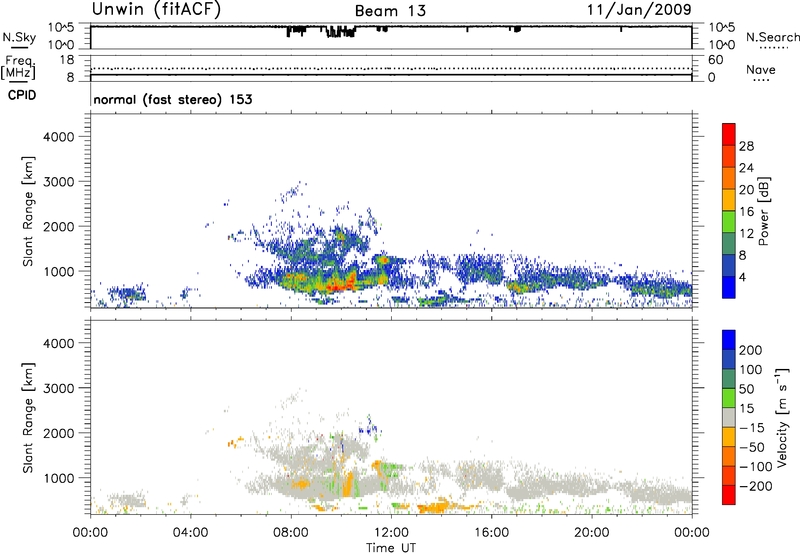Click the light green 12–16 dB power colorbar segment

point(729,221)
